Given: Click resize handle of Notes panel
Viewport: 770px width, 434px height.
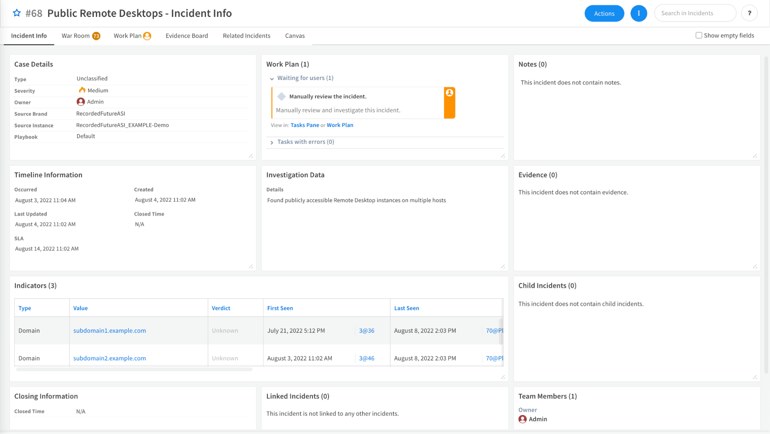Looking at the screenshot, I should 755,156.
